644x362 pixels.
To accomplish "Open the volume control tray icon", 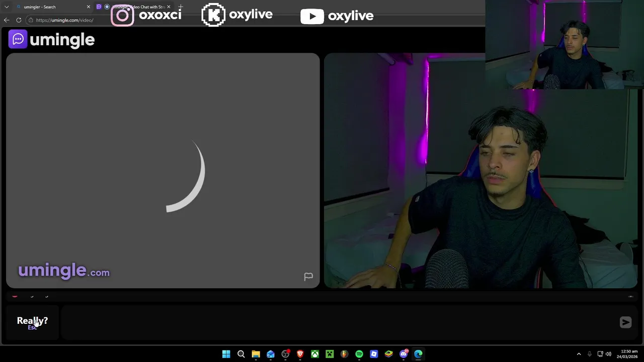I will pos(608,354).
